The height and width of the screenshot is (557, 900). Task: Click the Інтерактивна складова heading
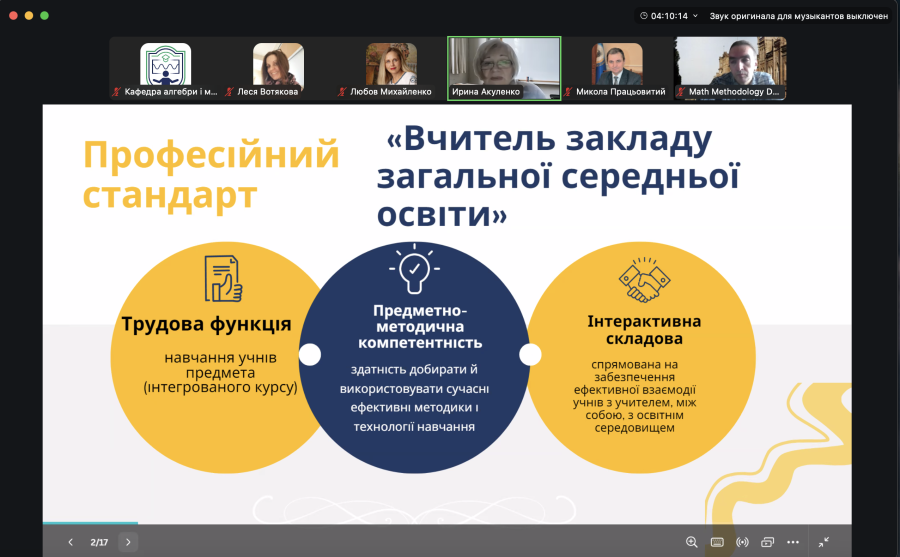click(x=644, y=330)
